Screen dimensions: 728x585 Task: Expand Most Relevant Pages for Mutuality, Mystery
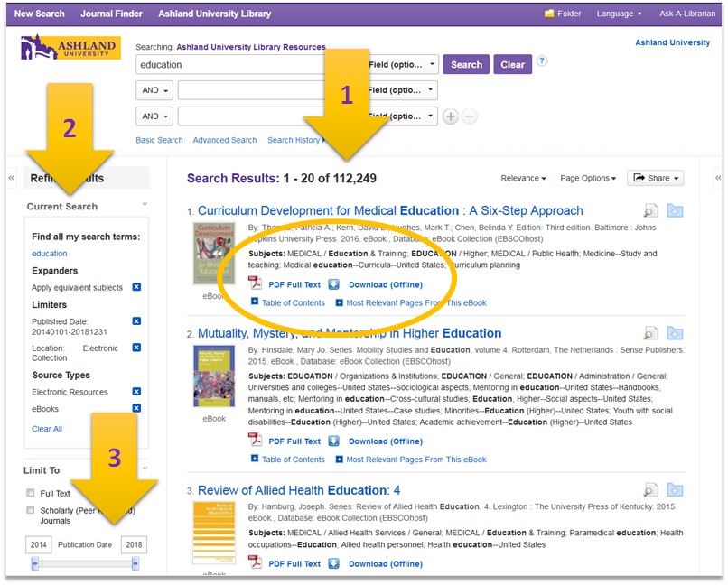click(x=411, y=460)
